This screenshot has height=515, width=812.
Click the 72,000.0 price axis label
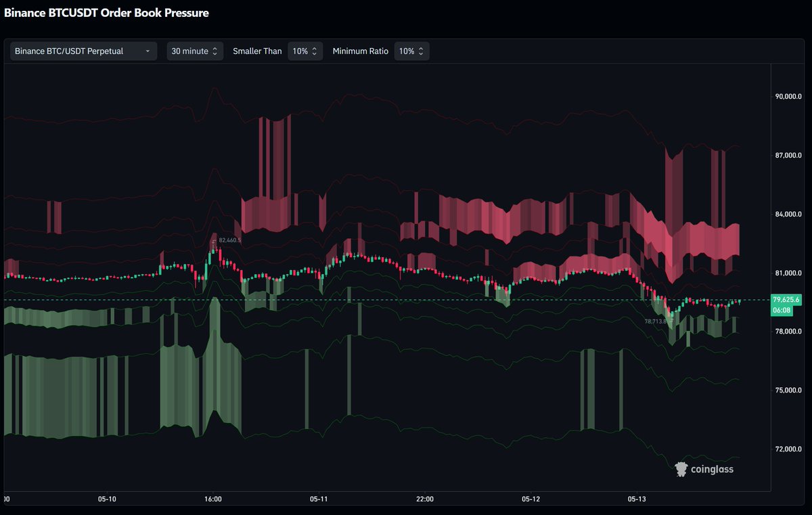click(x=788, y=449)
